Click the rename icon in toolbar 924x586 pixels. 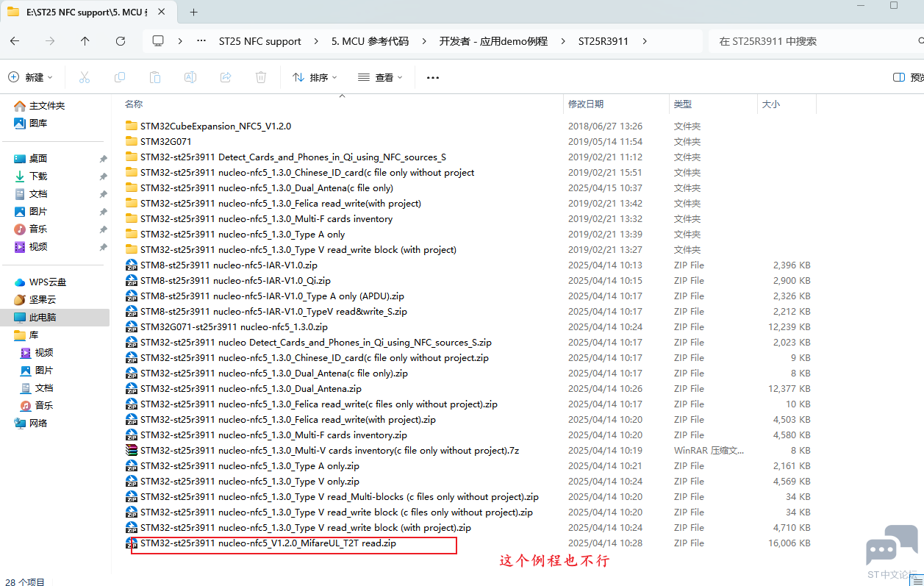point(190,77)
